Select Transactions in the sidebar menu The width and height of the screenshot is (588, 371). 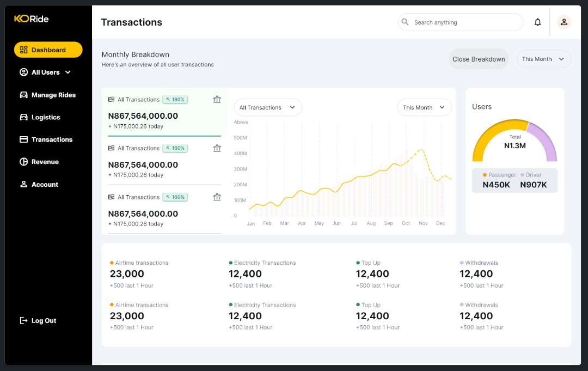(x=52, y=139)
